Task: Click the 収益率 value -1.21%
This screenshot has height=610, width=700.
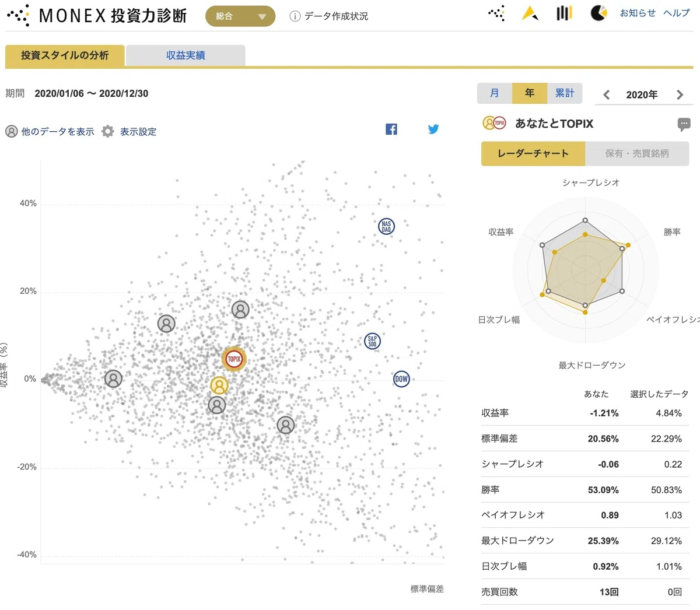Action: (x=604, y=413)
